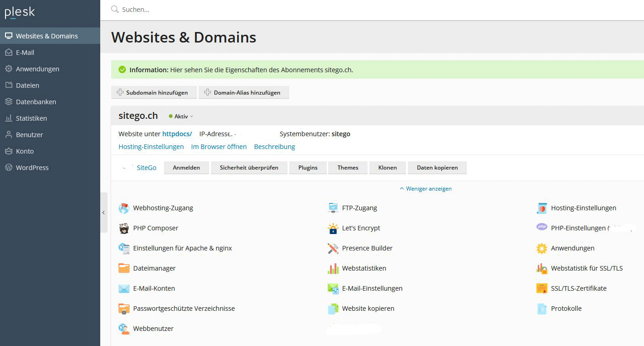
Task: Go to E-Mail in the sidebar
Action: coord(50,52)
